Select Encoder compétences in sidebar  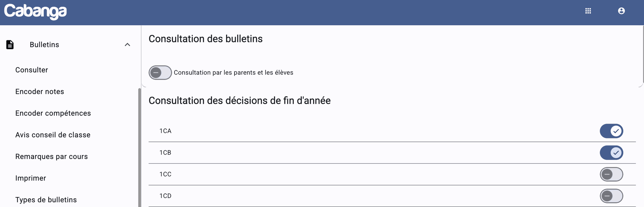53,113
